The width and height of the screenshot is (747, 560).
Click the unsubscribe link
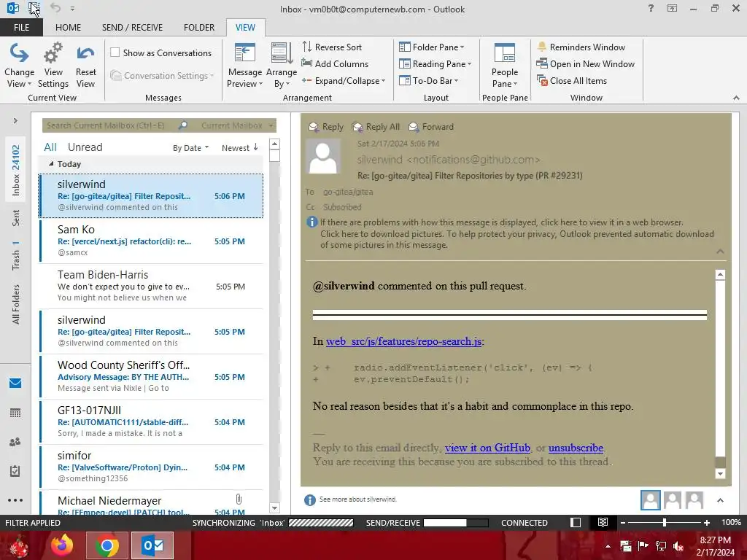pos(576,448)
